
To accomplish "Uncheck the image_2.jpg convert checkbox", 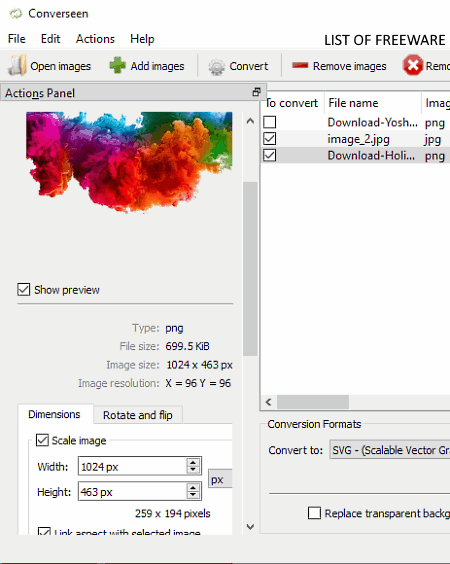I will coord(269,139).
